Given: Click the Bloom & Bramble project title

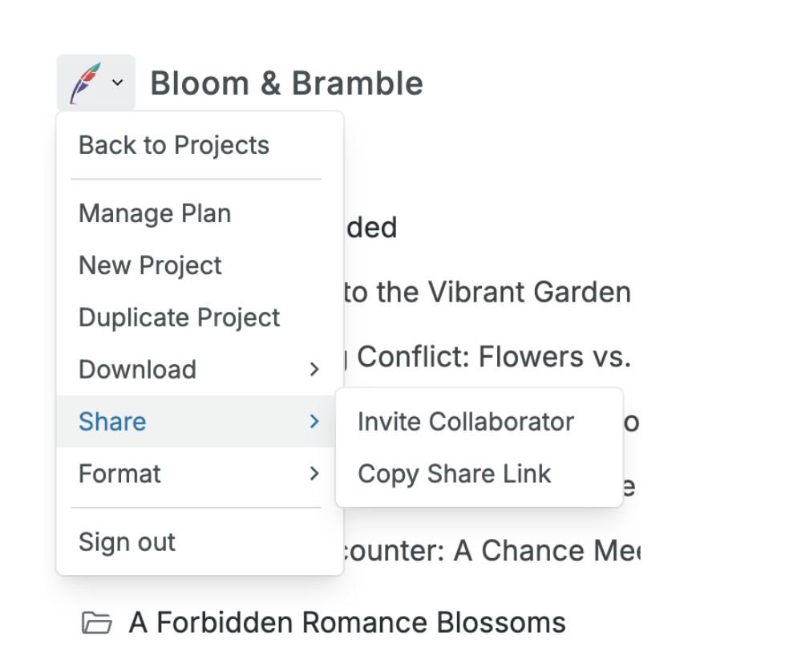Looking at the screenshot, I should pyautogui.click(x=286, y=83).
